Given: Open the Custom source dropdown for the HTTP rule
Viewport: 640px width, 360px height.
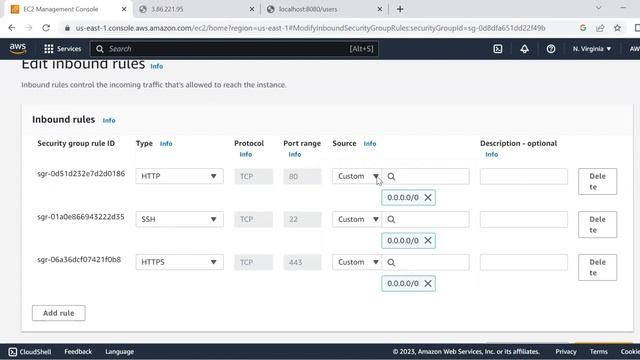Looking at the screenshot, I should (x=357, y=176).
